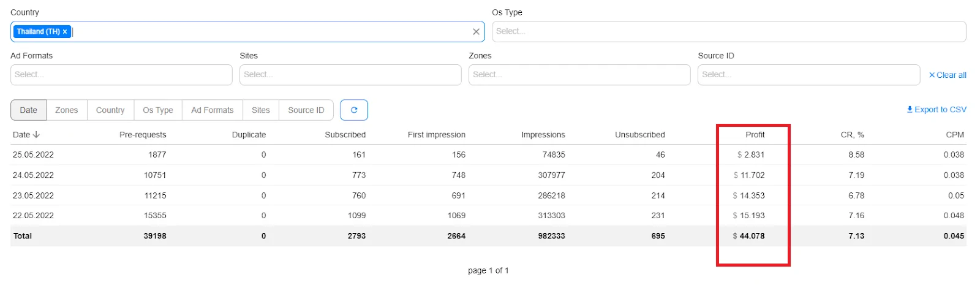Click the Profit column header
980x285 pixels.
click(x=755, y=135)
